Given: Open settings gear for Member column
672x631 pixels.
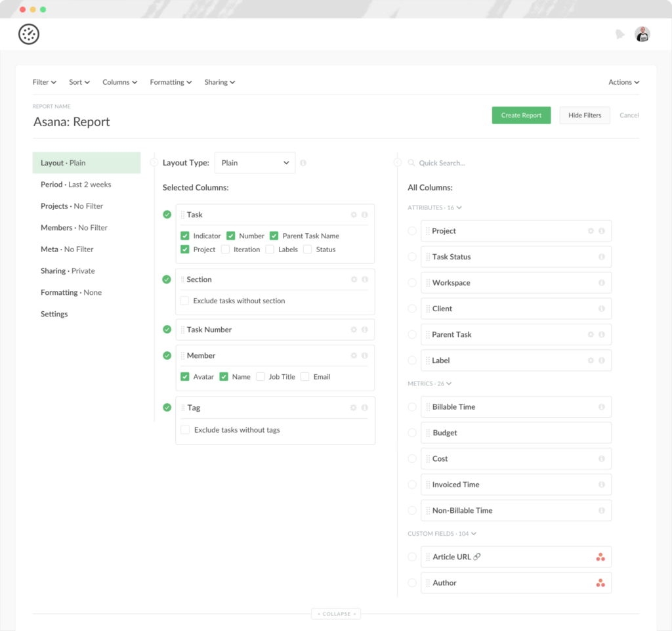Looking at the screenshot, I should pos(354,356).
